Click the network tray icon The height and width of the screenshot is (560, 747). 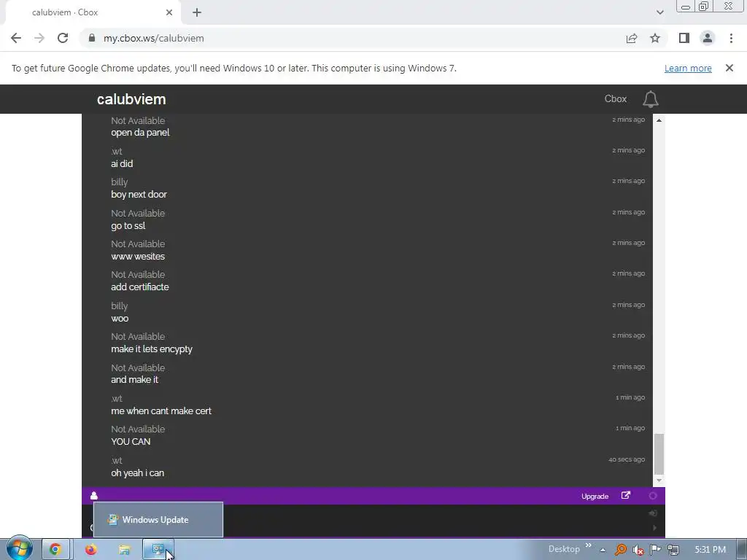673,550
